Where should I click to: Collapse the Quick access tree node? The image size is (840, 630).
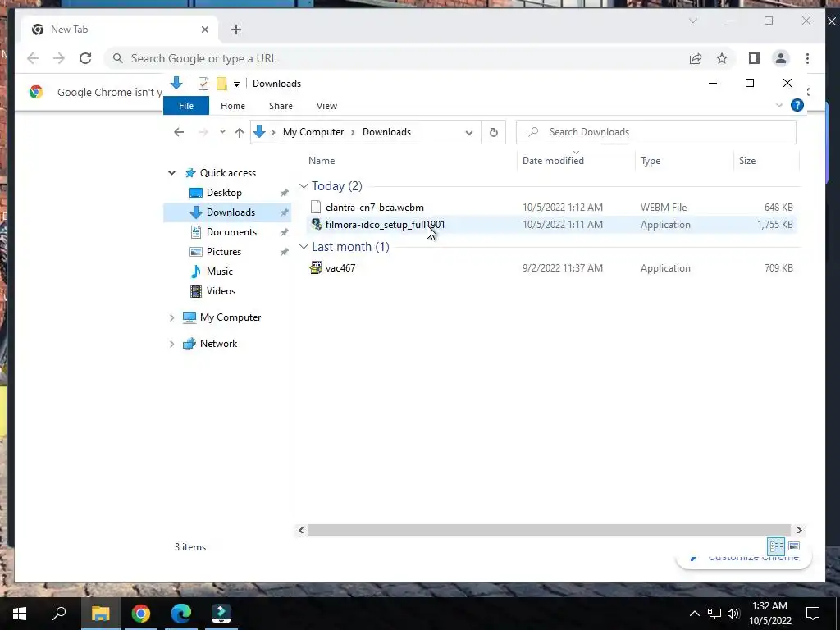point(171,173)
